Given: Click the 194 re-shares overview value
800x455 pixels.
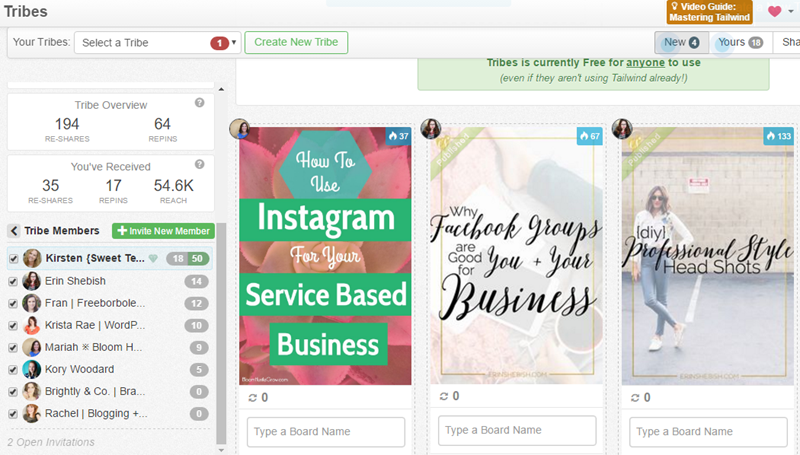Looking at the screenshot, I should pos(67,124).
